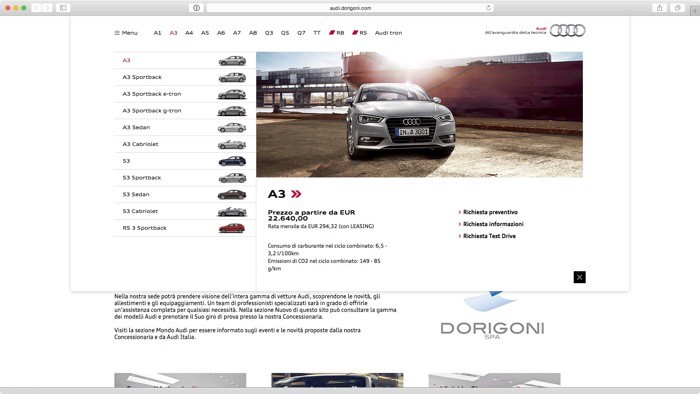The image size is (700, 394).
Task: Open the Q5 model tab
Action: pyautogui.click(x=285, y=33)
